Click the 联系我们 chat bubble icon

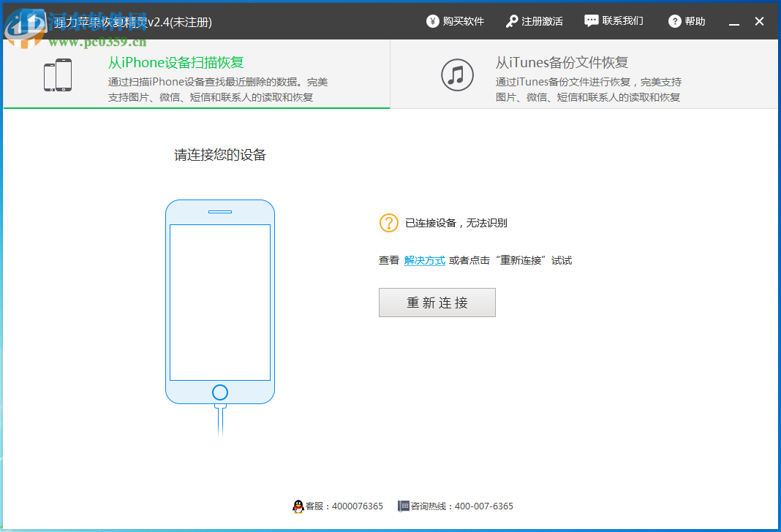coord(591,20)
